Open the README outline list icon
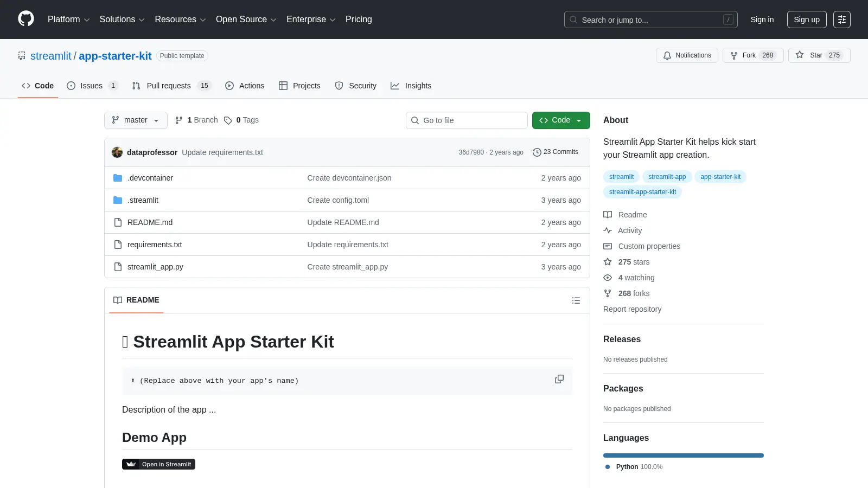The height and width of the screenshot is (488, 868). point(576,300)
